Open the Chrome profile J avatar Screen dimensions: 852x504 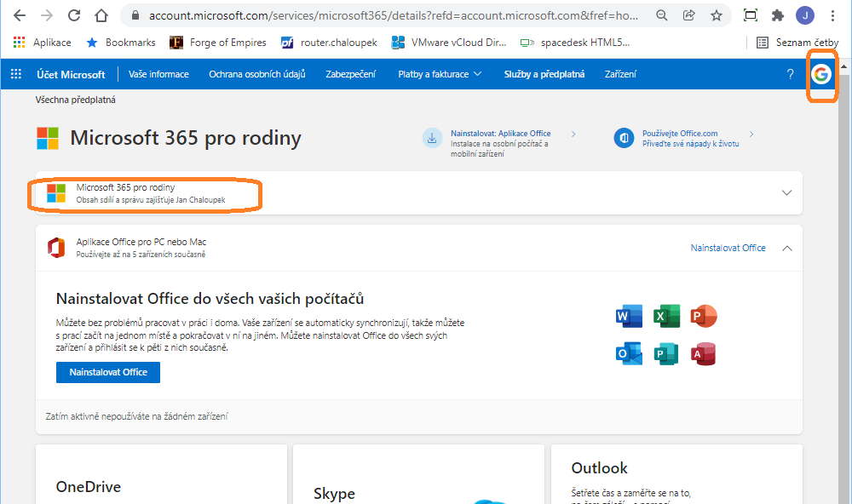(x=805, y=15)
